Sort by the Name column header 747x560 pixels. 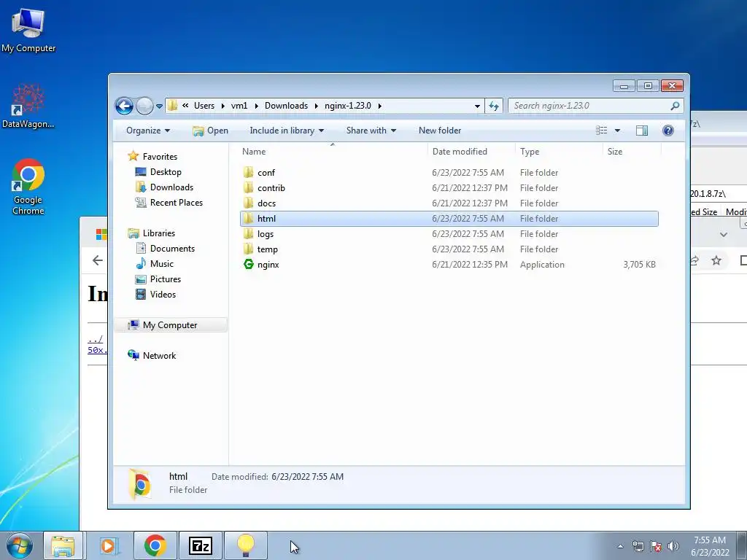coord(254,152)
